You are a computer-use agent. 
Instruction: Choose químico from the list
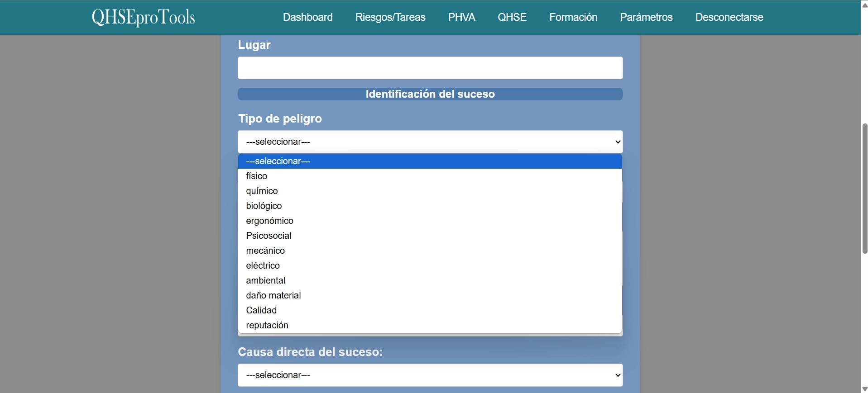pyautogui.click(x=262, y=191)
